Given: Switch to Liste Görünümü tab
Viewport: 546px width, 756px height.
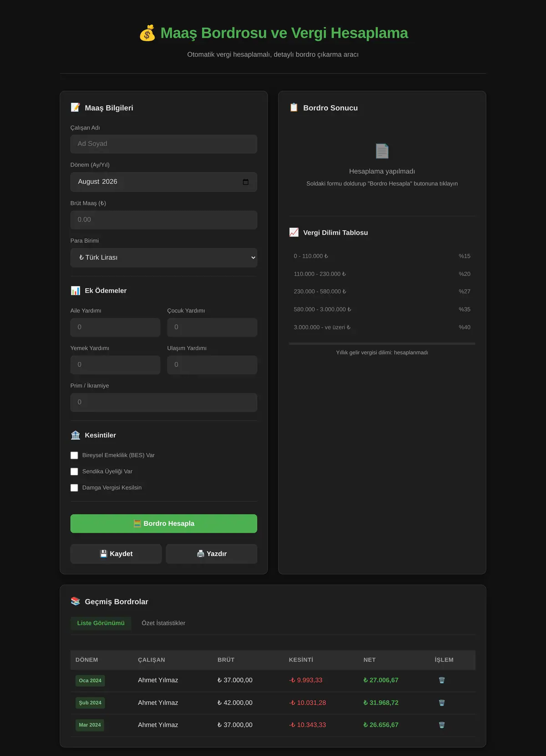Looking at the screenshot, I should [101, 623].
